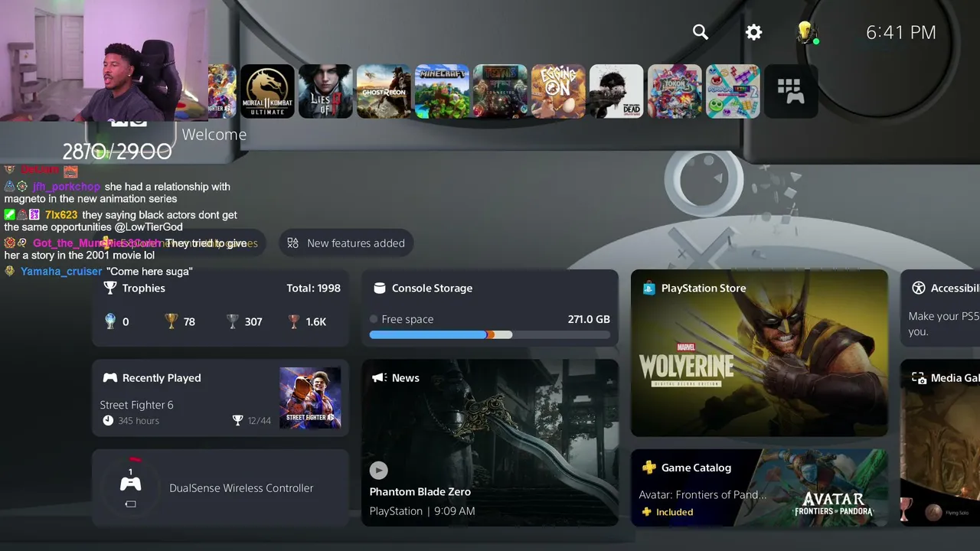The image size is (980, 551).
Task: Launch Minecraft game tile
Action: (443, 91)
